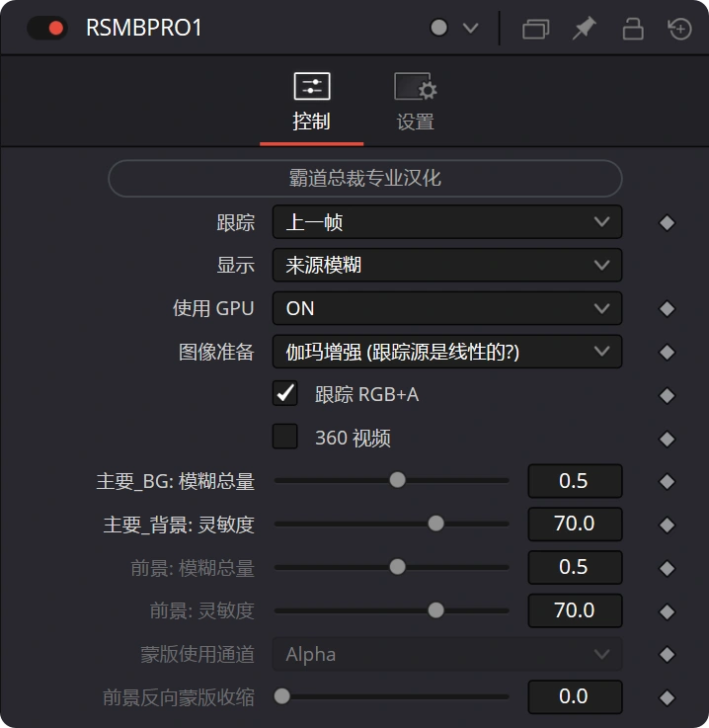
Task: Click the 前景反向蒙版收缩 value field
Action: 575,697
